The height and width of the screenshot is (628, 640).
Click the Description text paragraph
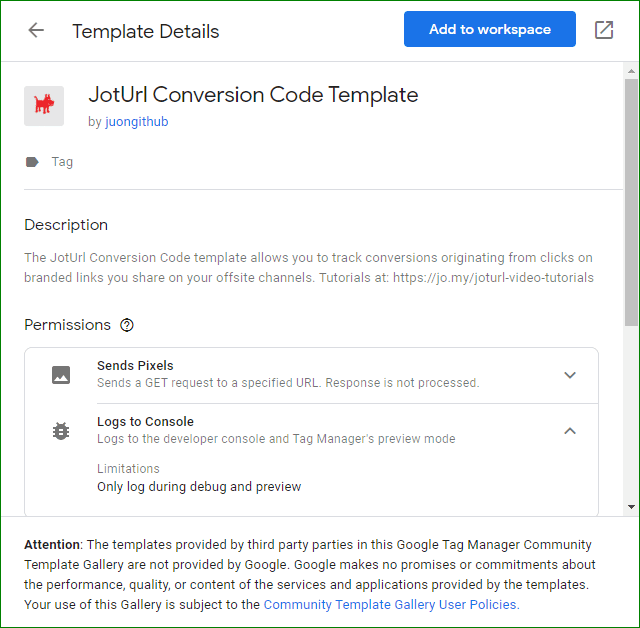click(x=309, y=268)
